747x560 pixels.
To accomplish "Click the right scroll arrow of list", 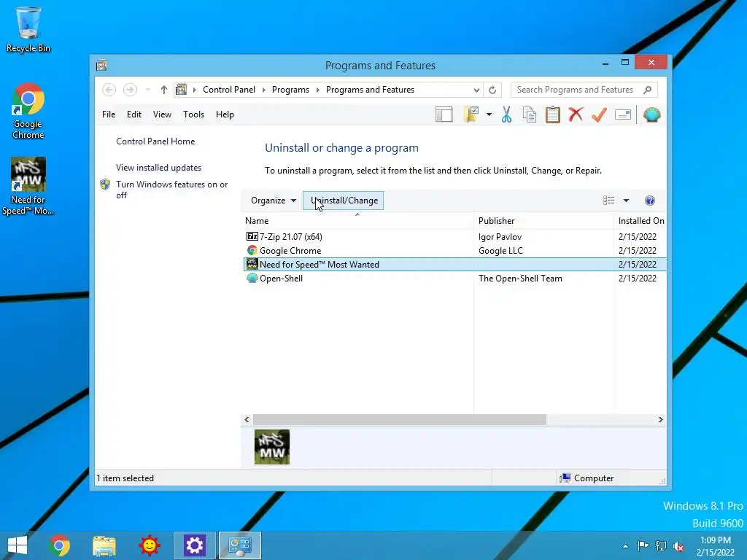I will click(660, 419).
